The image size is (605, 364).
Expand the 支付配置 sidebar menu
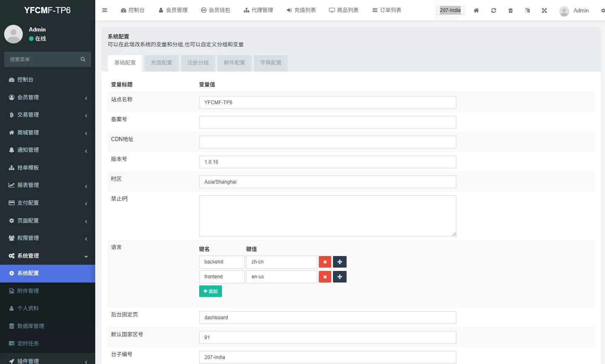point(47,203)
